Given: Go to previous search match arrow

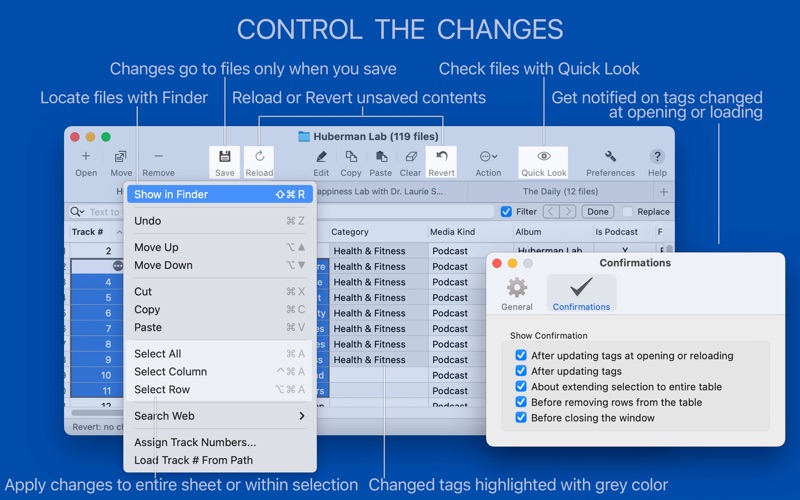Looking at the screenshot, I should click(551, 212).
